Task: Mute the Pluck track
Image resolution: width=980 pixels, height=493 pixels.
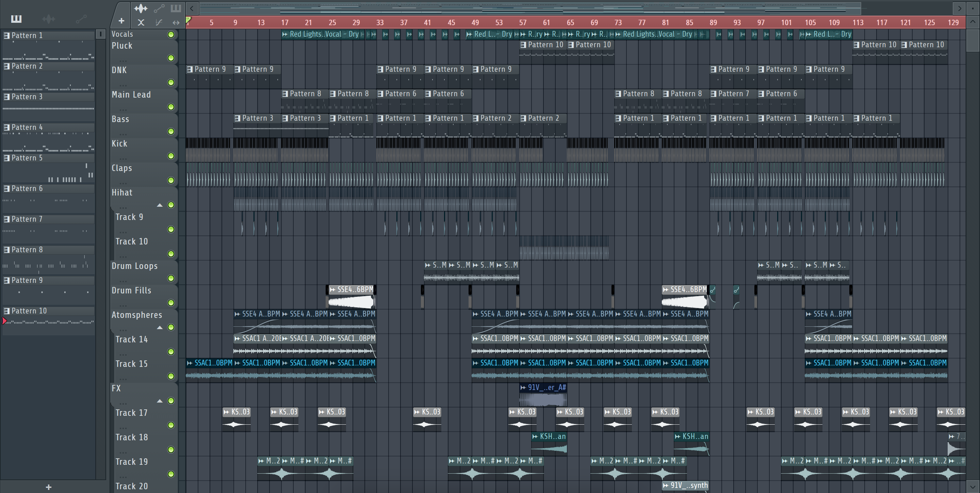Action: [x=171, y=58]
